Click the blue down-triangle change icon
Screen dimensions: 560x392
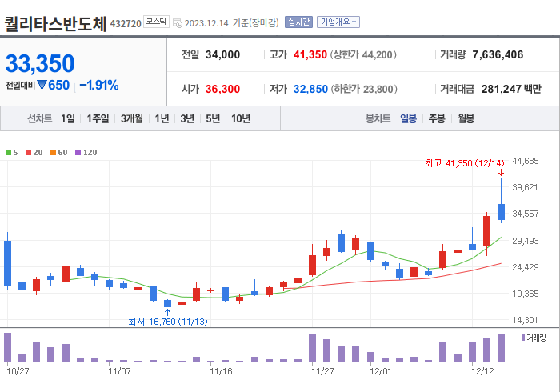pos(42,85)
